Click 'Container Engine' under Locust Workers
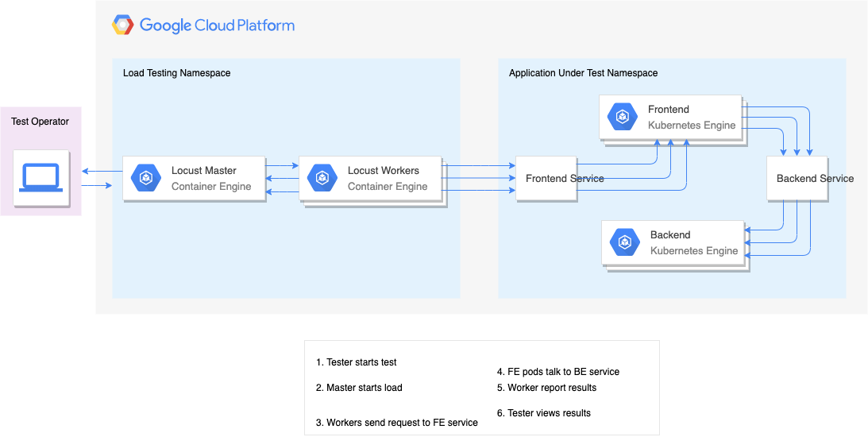This screenshot has height=437, width=868. tap(388, 186)
